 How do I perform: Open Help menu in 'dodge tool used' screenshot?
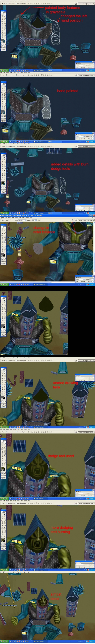(x=29, y=429)
